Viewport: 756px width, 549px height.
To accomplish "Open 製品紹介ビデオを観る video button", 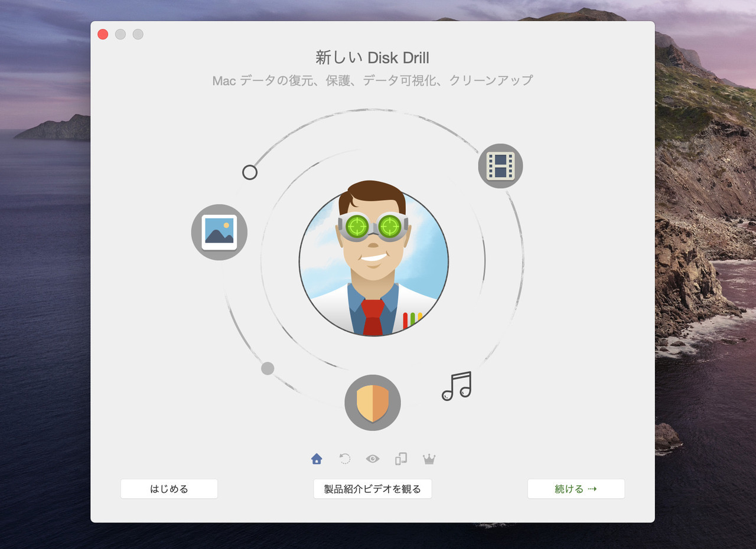I will click(x=373, y=489).
